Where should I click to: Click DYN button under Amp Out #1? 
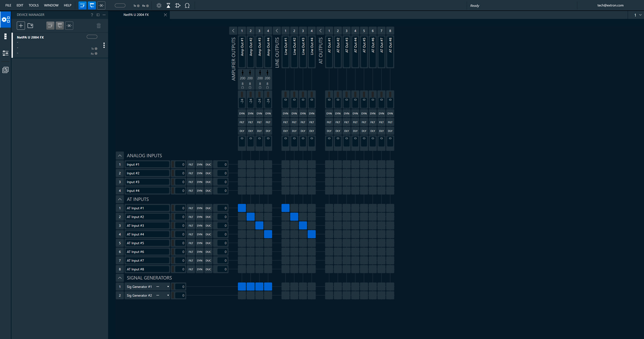click(242, 113)
